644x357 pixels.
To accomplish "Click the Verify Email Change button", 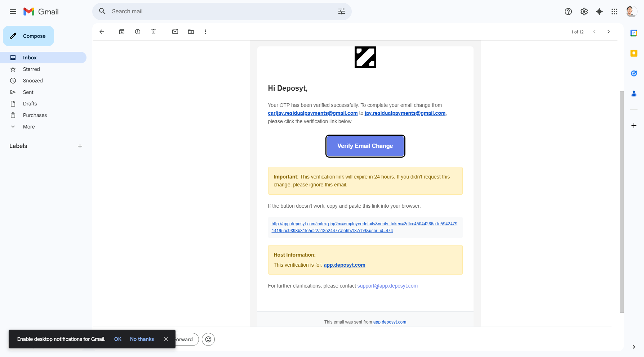I will click(365, 146).
